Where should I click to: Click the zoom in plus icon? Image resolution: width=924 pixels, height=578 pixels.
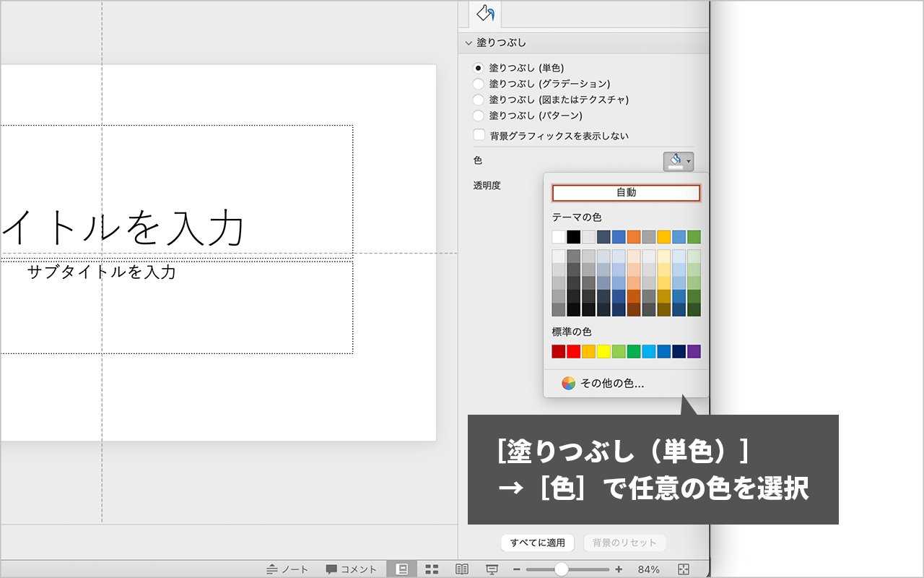pyautogui.click(x=619, y=569)
